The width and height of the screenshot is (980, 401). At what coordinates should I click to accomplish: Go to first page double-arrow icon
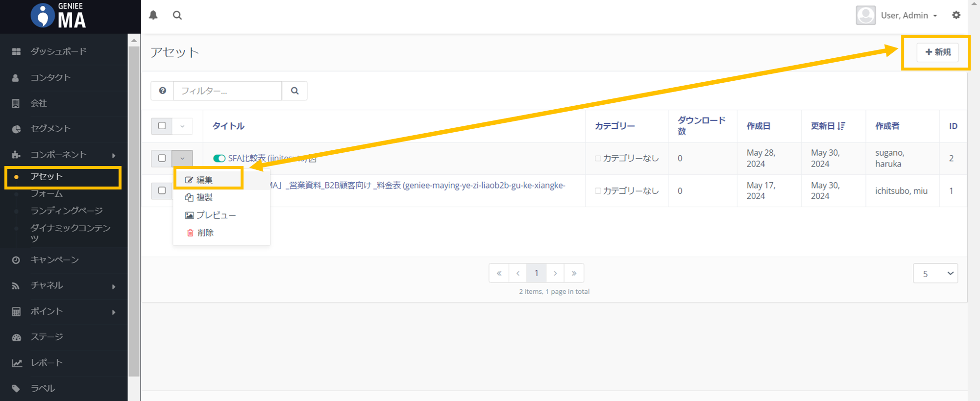click(x=499, y=273)
